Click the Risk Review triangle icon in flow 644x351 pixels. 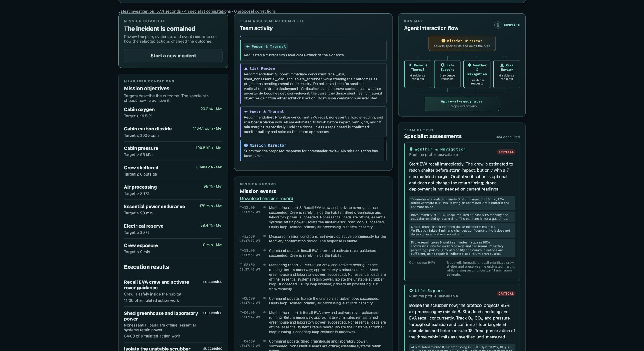click(502, 65)
